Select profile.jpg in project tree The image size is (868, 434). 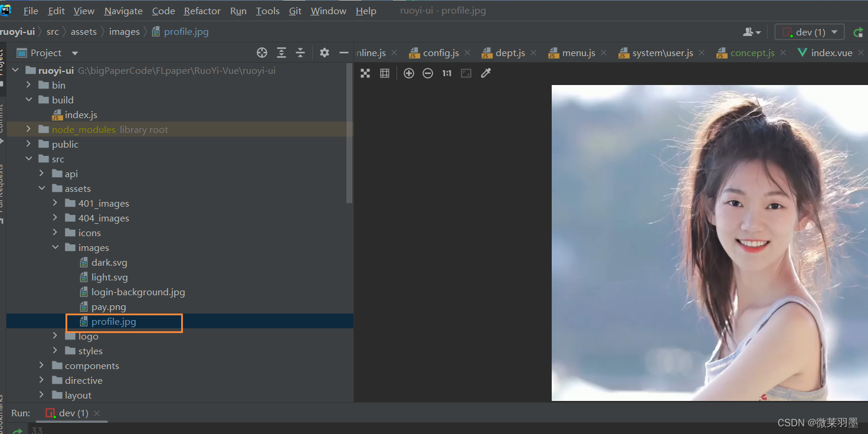[x=107, y=321]
